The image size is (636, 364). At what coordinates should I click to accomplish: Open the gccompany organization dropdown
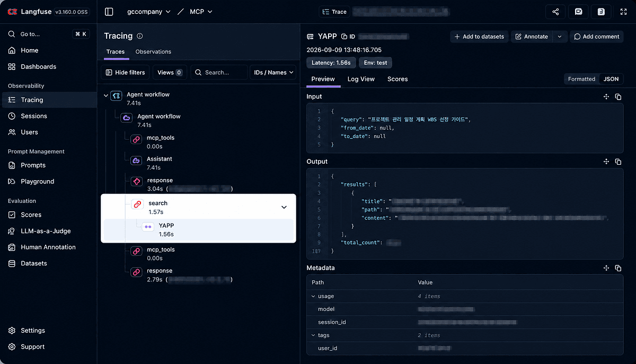pos(149,12)
